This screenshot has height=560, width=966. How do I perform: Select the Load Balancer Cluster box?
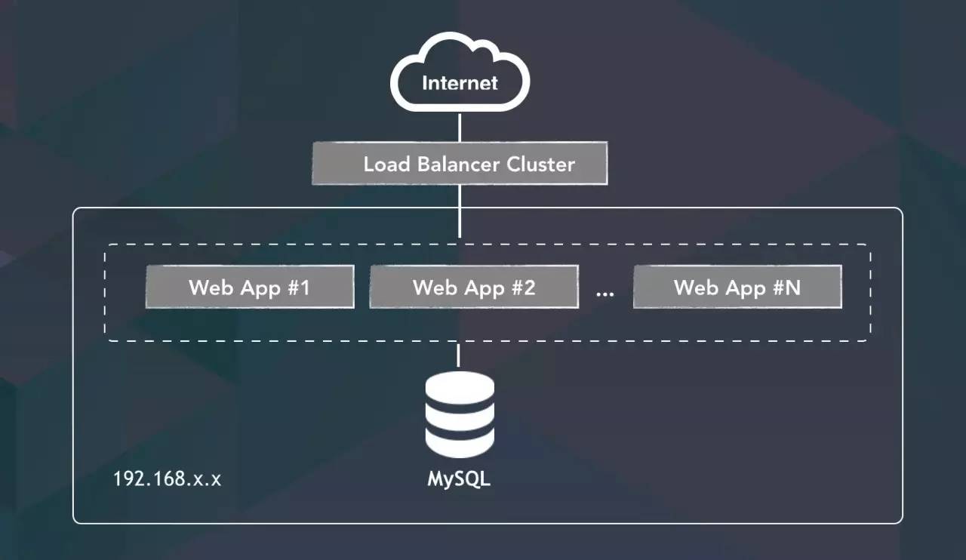pos(460,164)
